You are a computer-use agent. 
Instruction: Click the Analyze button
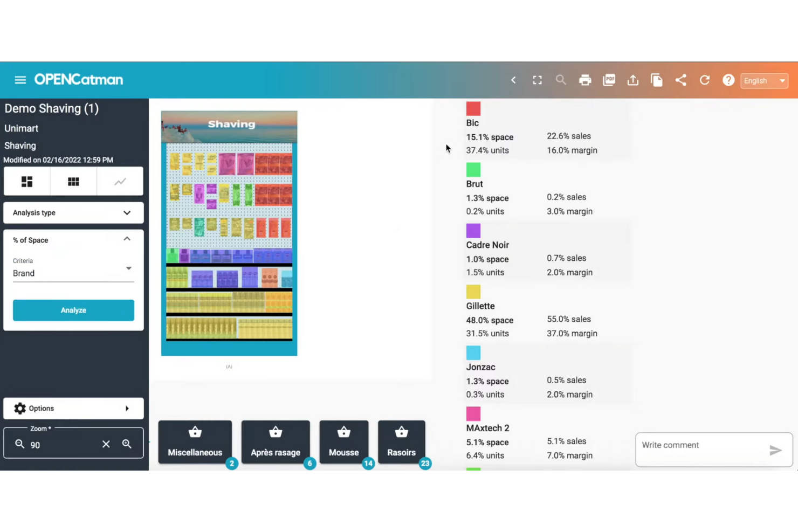(x=73, y=310)
